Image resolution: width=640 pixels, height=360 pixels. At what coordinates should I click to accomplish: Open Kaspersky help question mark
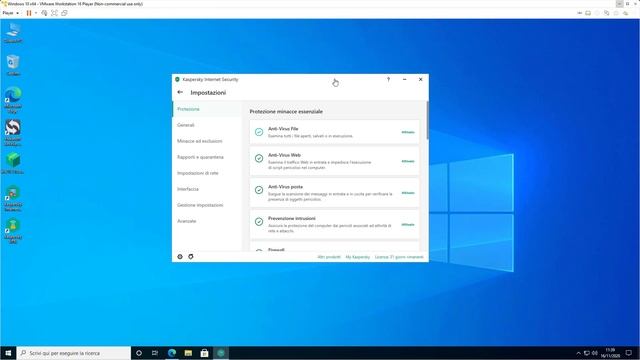point(388,79)
